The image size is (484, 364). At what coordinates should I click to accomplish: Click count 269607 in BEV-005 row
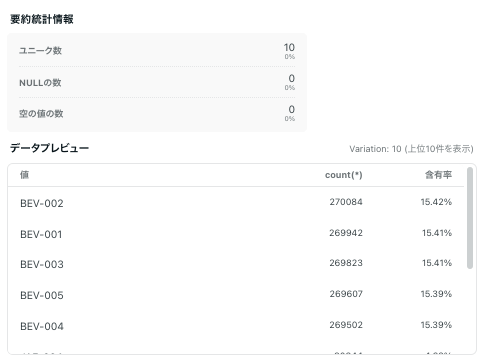(x=346, y=294)
